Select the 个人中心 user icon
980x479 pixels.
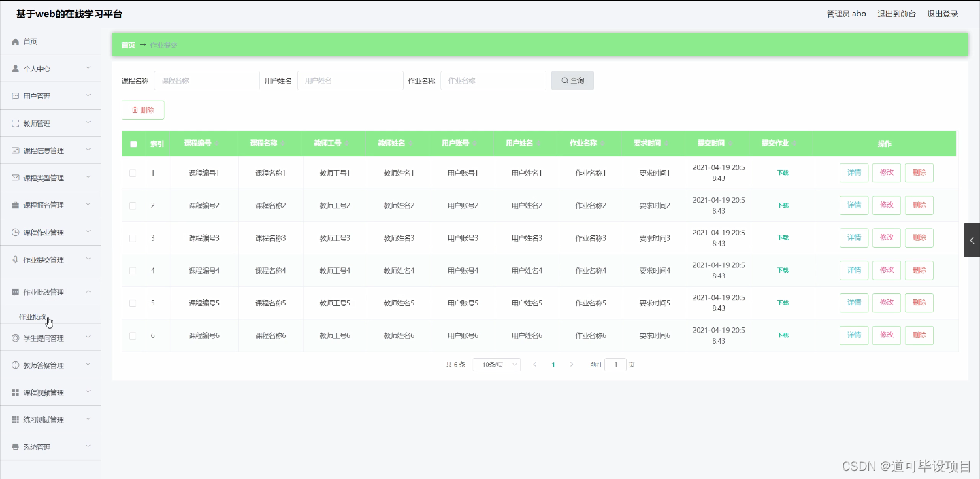[x=15, y=68]
